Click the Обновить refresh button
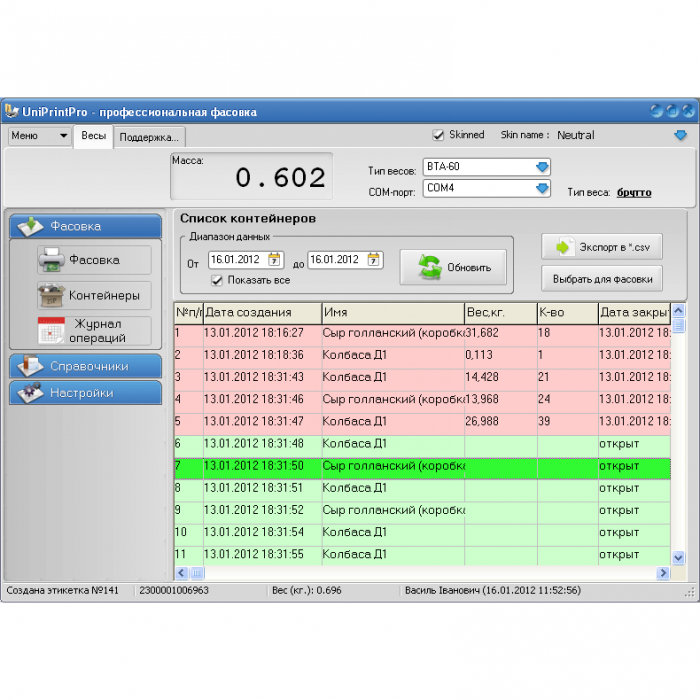This screenshot has height=700, width=700. 453,267
